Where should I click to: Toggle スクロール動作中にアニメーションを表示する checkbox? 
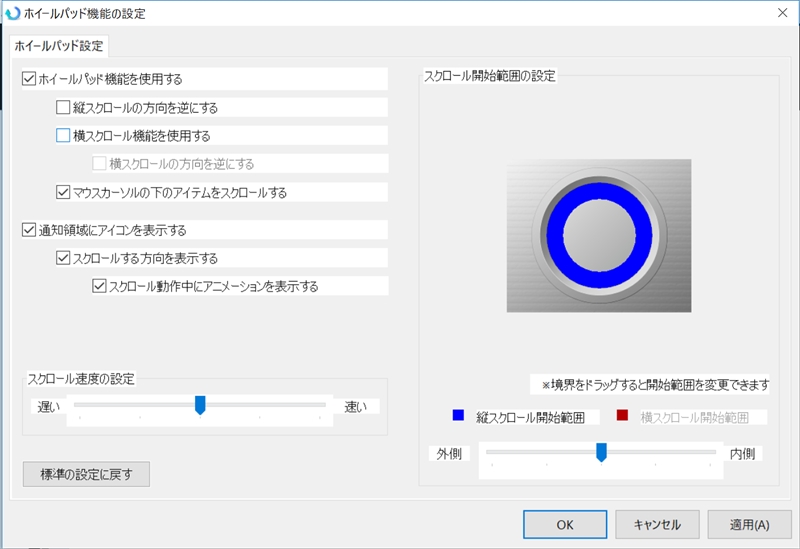[x=99, y=286]
